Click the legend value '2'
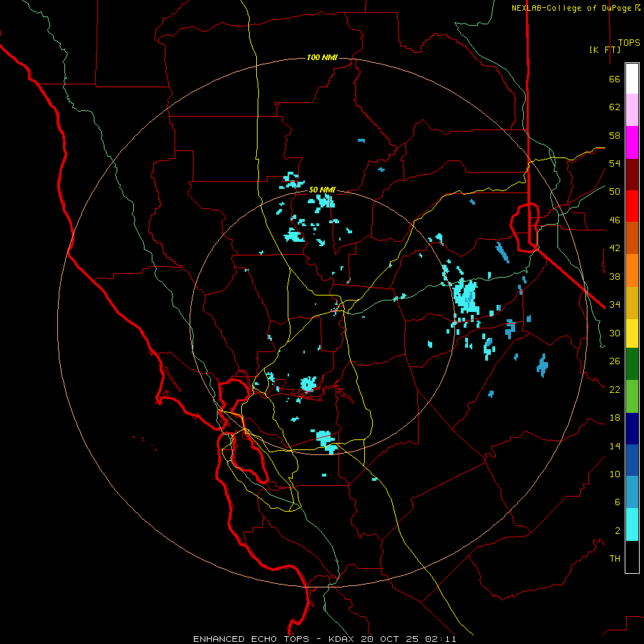Screen dimensions: 644x644 pyautogui.click(x=618, y=531)
